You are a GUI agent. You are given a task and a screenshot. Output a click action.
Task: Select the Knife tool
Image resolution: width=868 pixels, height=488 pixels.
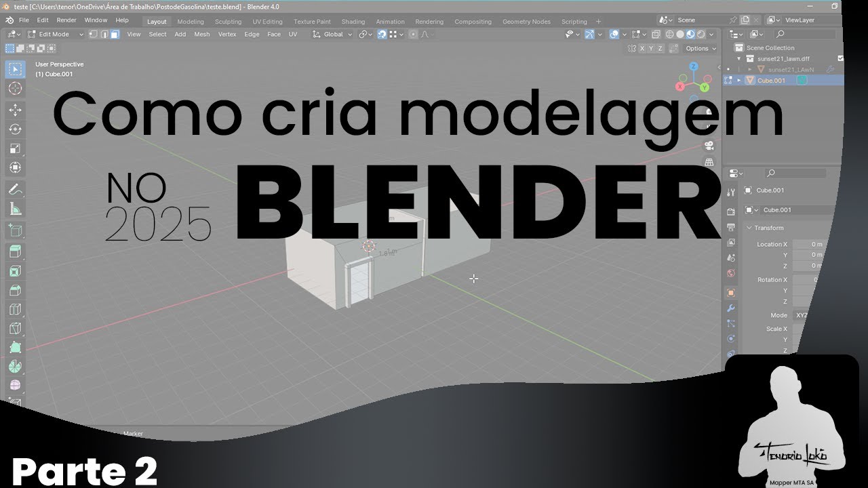click(15, 329)
